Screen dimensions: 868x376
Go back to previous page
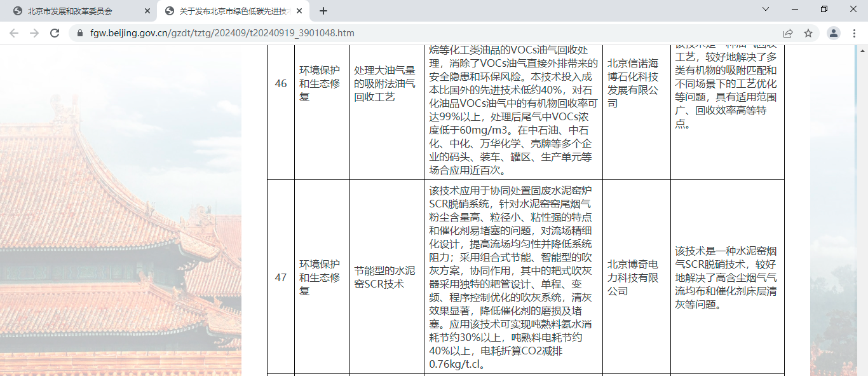14,33
